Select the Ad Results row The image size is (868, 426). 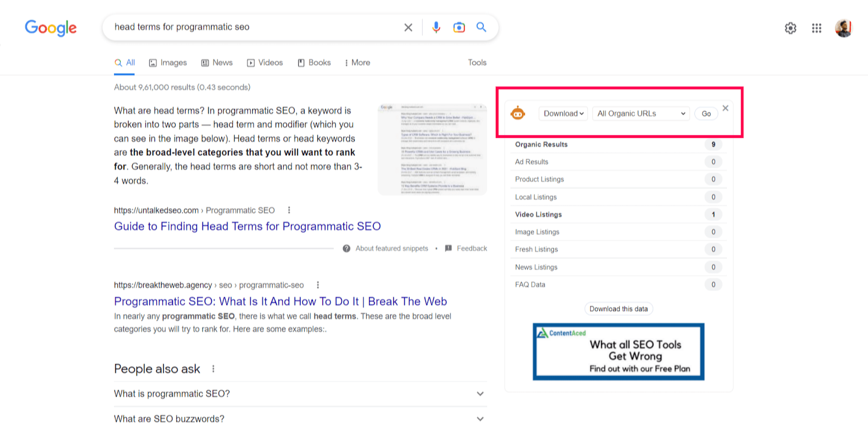pos(618,162)
